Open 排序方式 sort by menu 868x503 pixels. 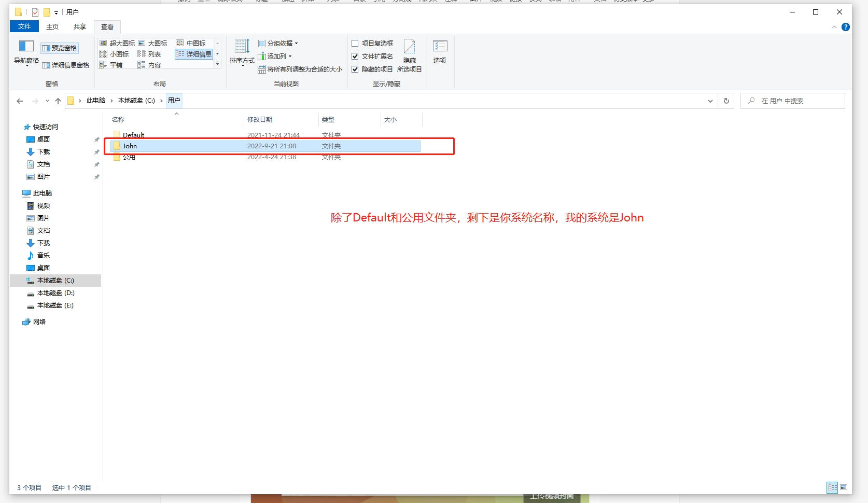(x=242, y=53)
